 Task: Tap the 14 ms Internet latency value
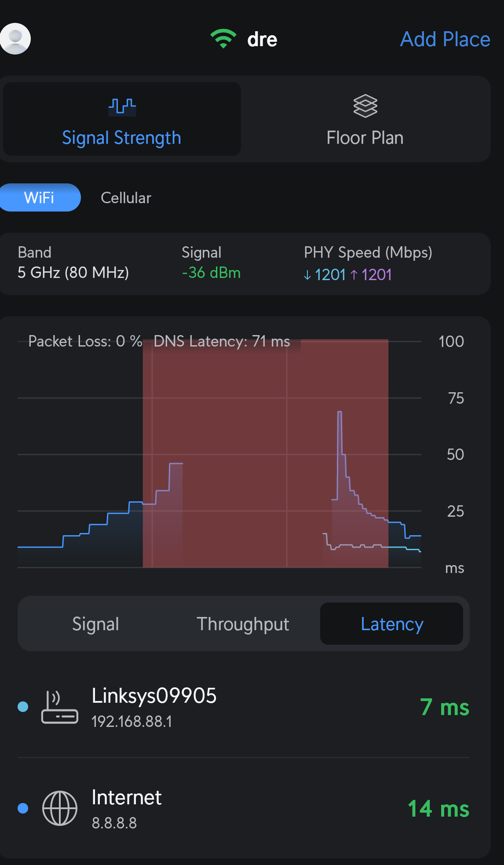[x=438, y=809]
